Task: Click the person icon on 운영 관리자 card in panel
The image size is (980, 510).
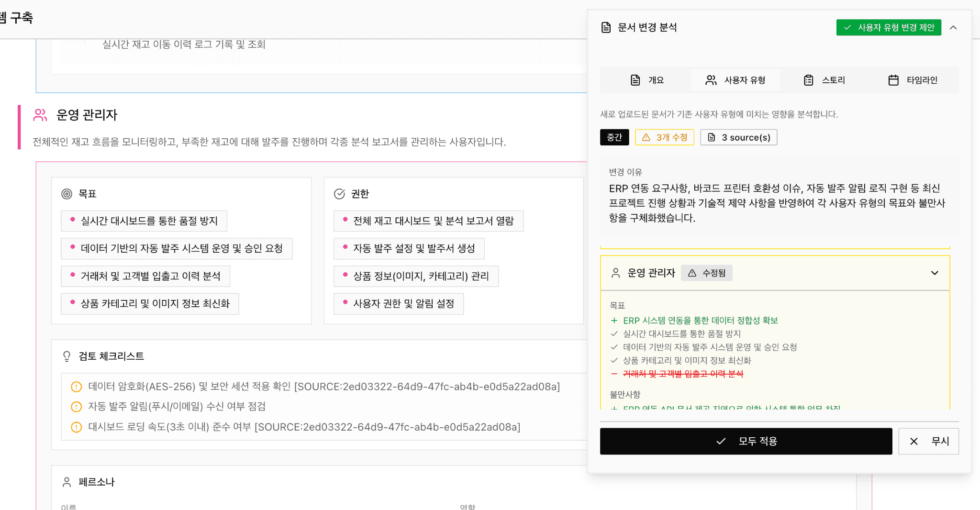Action: coord(615,273)
